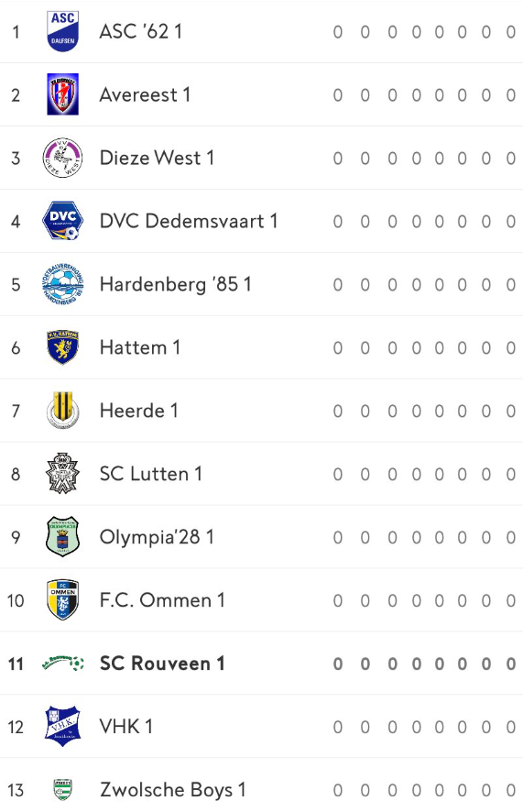Click the SC Lutten star-shaped emblem

(62, 473)
